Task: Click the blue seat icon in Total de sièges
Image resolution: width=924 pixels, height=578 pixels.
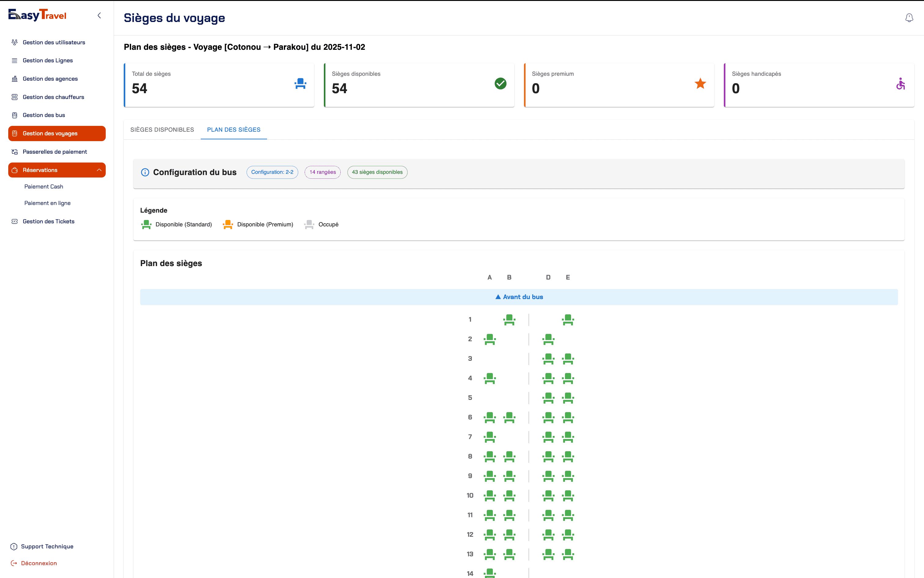Action: click(300, 84)
